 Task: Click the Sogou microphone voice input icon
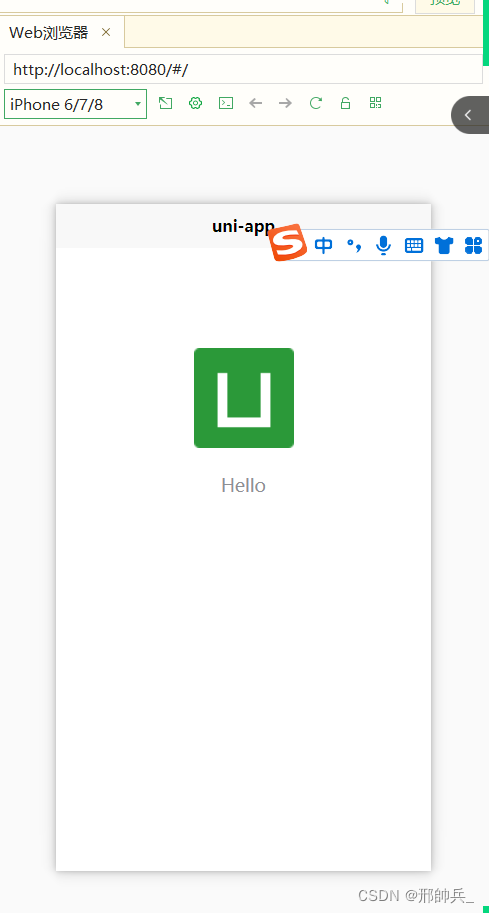pyautogui.click(x=383, y=246)
